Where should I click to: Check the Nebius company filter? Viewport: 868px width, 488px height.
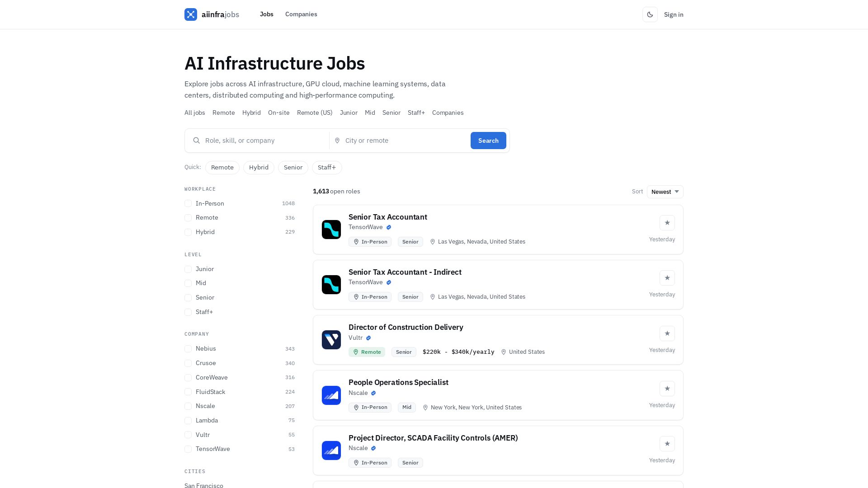pos(188,349)
